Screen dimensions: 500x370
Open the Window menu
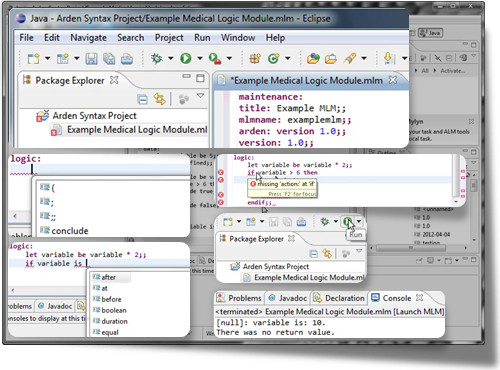238,38
